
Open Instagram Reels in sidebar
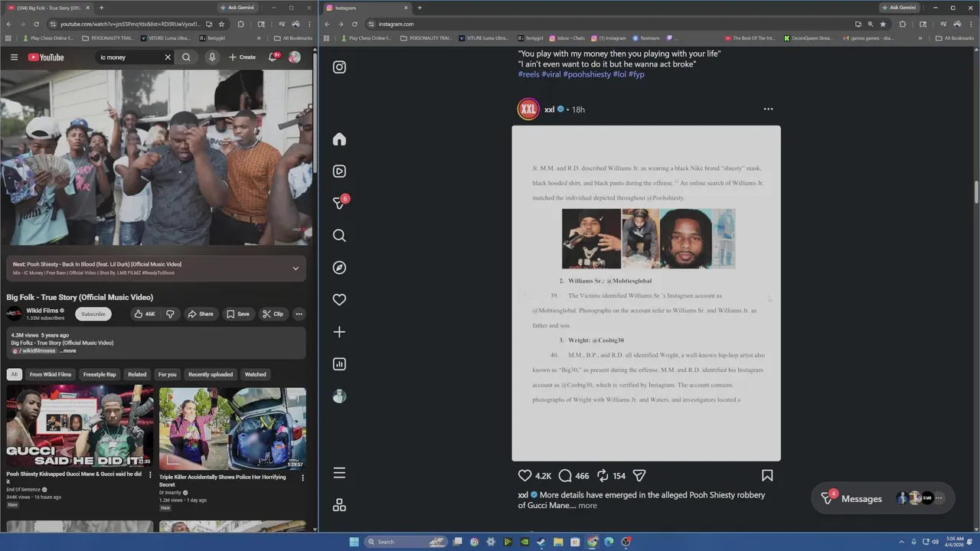coord(339,171)
